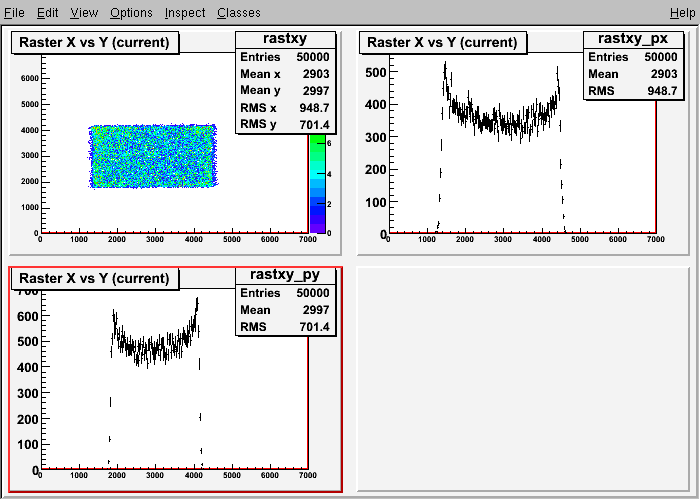This screenshot has height=500, width=700.
Task: Click y-axis label 600 in rastxy_py plot
Action: pyautogui.click(x=28, y=316)
